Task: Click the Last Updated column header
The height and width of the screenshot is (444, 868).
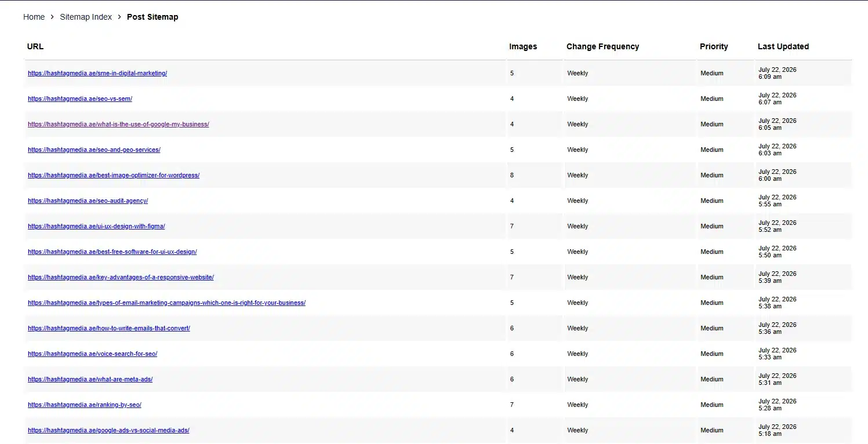Action: tap(783, 46)
